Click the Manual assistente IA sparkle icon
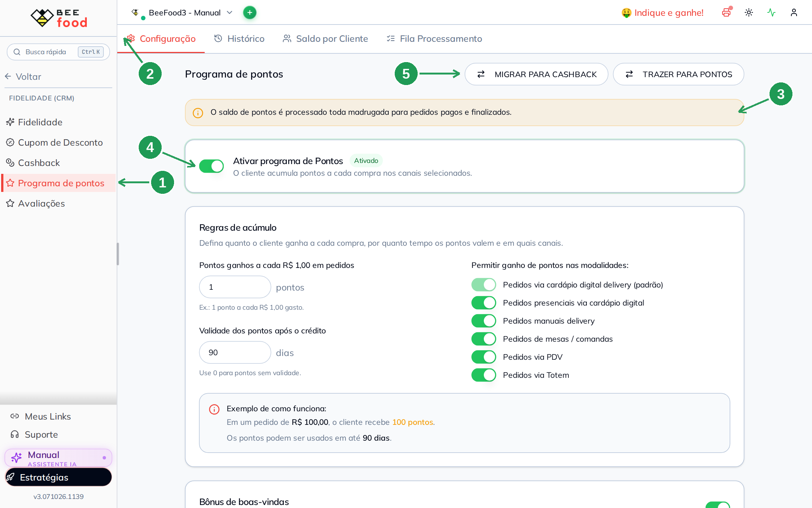 (17, 458)
